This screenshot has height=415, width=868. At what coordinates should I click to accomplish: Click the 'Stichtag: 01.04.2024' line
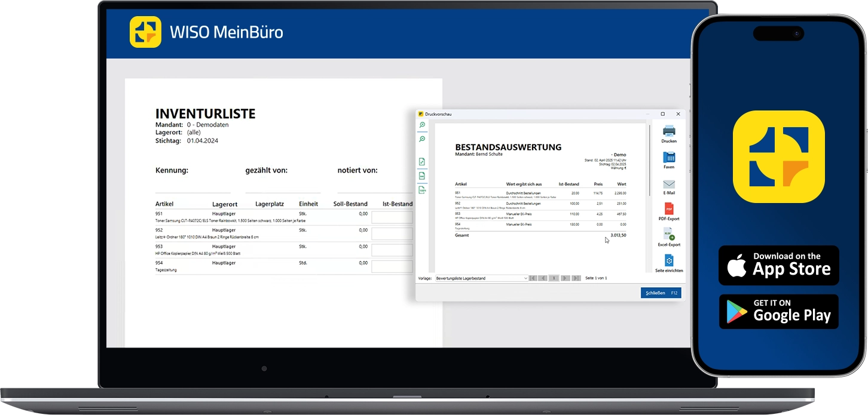[x=185, y=141]
